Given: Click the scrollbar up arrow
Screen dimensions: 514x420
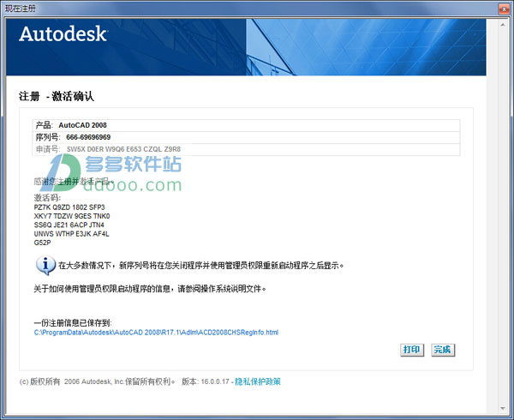Looking at the screenshot, I should click(503, 25).
